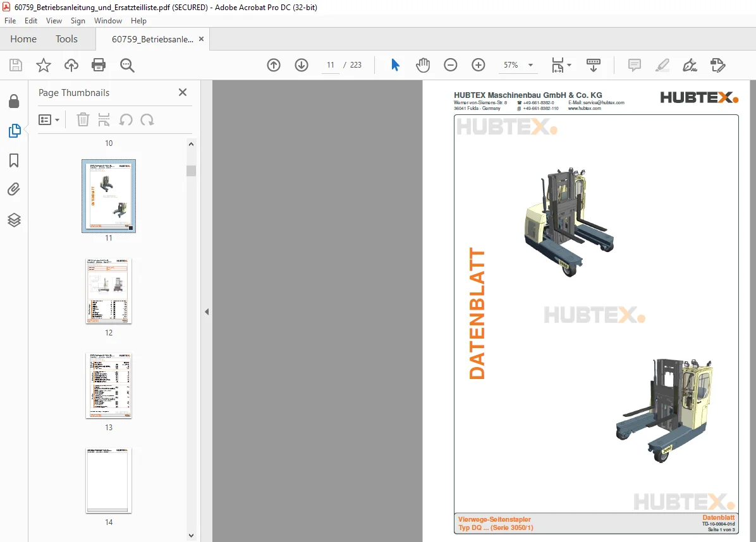Switch to the Home tab
This screenshot has height=542, width=756.
pyautogui.click(x=23, y=39)
